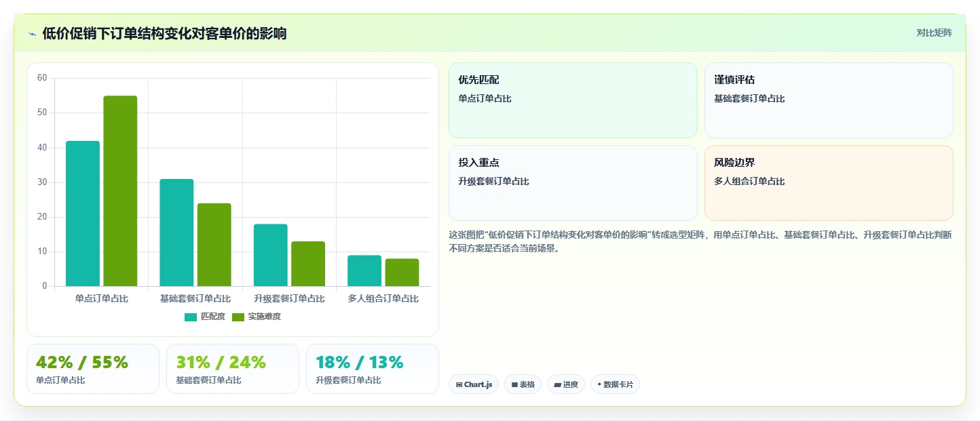Click the y-axis value 60
The image size is (980, 421).
point(42,78)
